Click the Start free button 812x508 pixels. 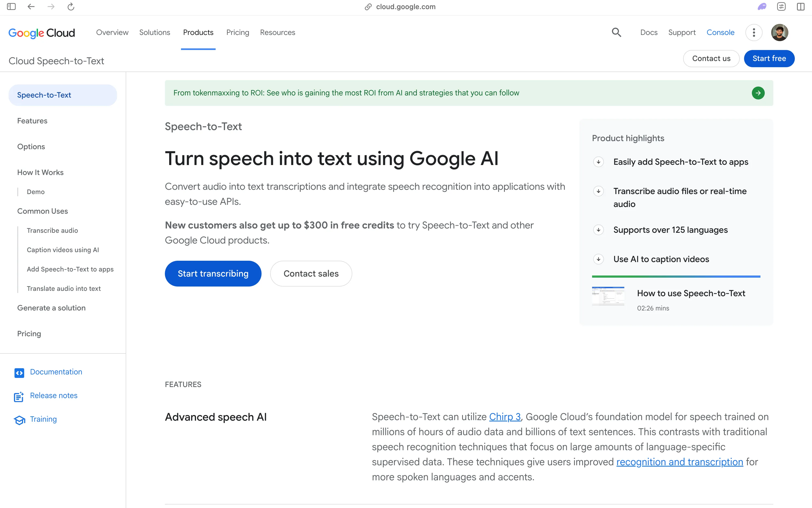[769, 59]
